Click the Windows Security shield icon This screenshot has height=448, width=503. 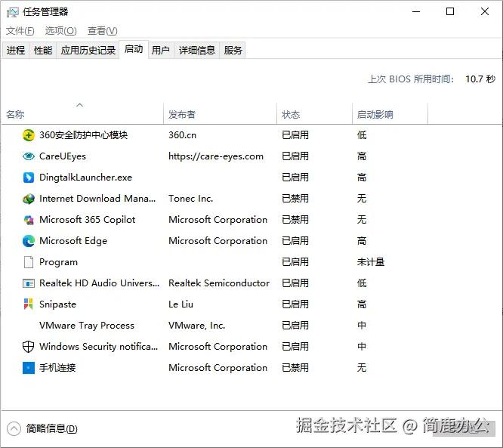(28, 347)
